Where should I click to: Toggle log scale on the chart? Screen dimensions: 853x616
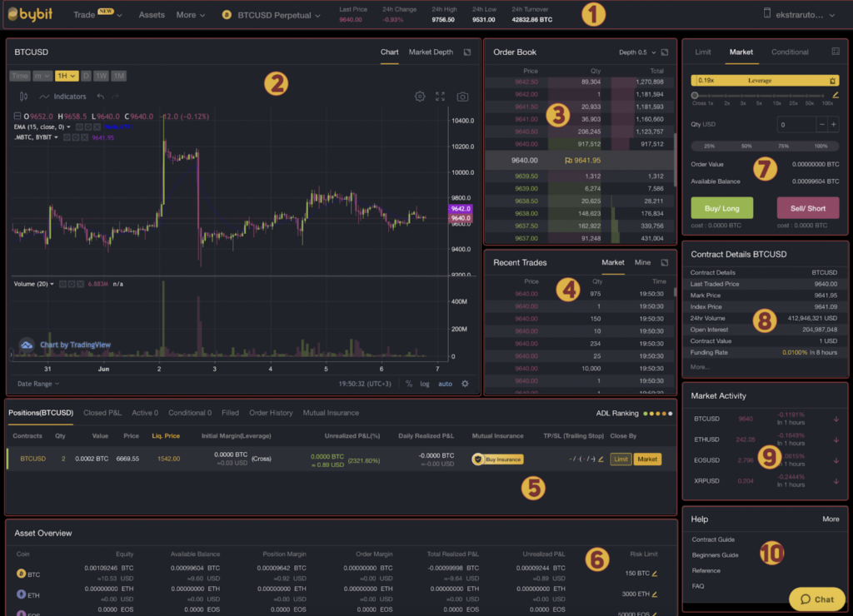(424, 384)
